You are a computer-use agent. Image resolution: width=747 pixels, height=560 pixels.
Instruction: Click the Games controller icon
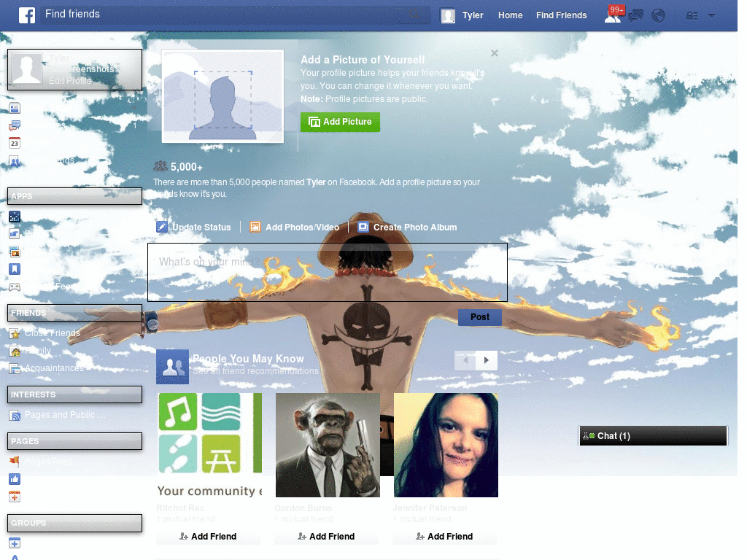(x=15, y=287)
